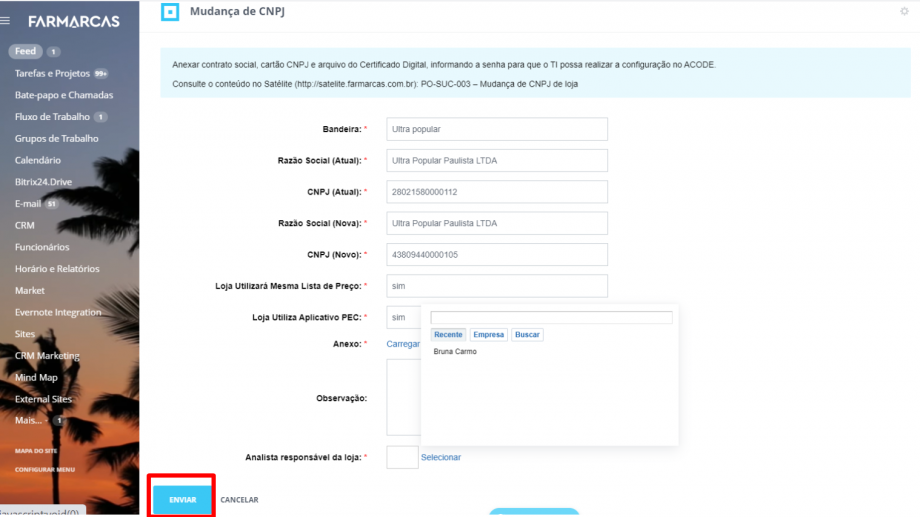The image size is (920, 517).
Task: Select the Buscar tab in user picker
Action: [527, 335]
